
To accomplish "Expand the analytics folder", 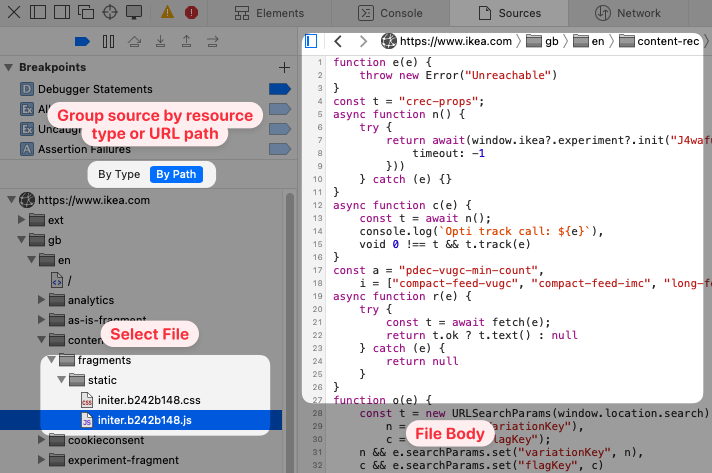I will (x=41, y=300).
